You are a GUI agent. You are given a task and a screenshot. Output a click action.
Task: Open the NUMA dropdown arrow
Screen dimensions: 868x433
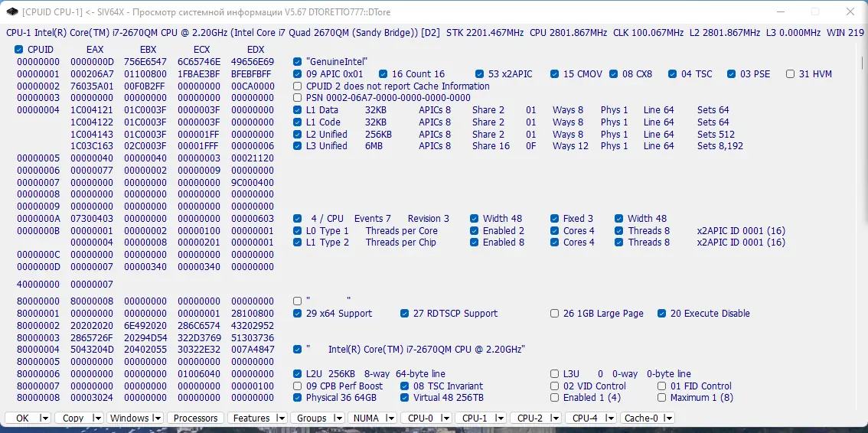coord(390,418)
